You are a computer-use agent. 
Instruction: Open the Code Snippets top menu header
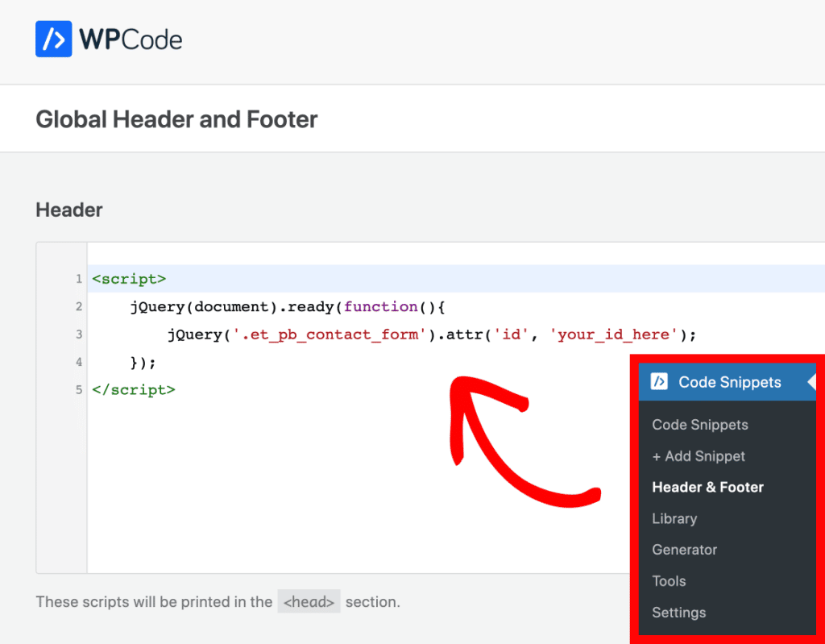(x=728, y=382)
